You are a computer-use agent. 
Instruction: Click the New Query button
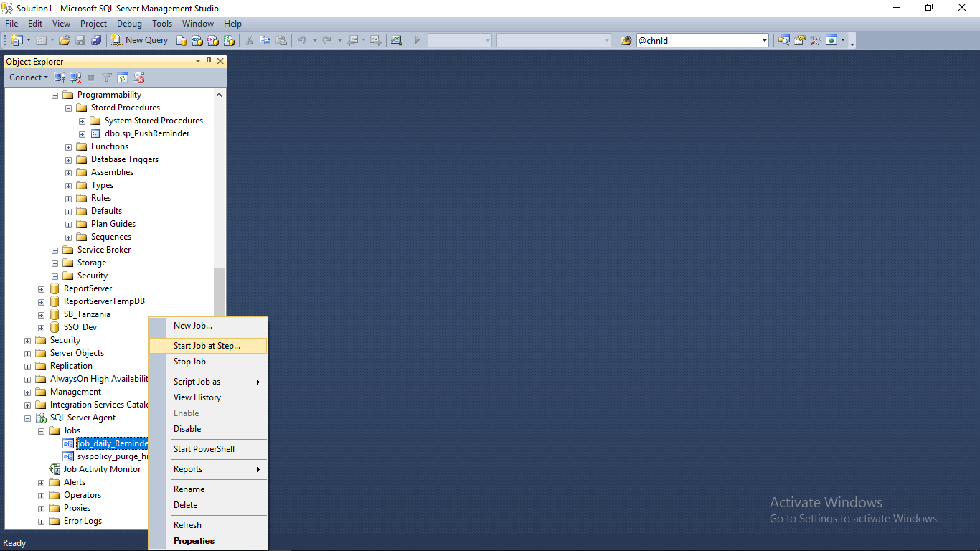pos(140,40)
